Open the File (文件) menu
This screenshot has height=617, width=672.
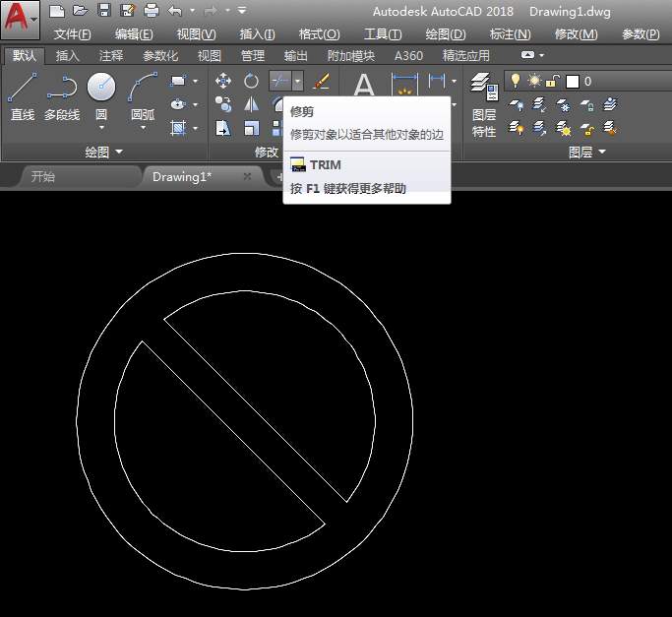coord(72,33)
